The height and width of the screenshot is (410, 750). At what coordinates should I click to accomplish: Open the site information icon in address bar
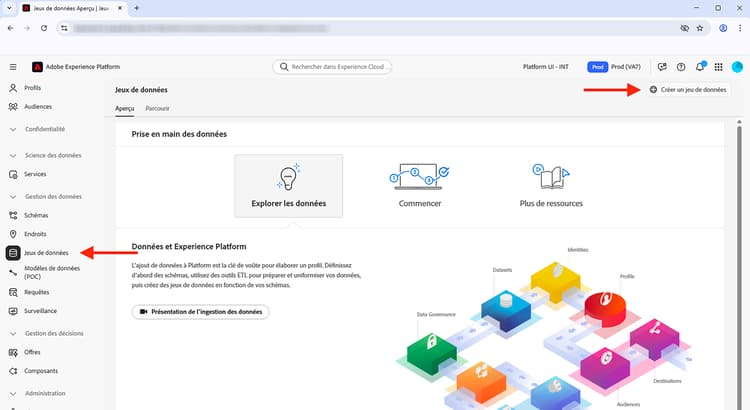point(64,28)
